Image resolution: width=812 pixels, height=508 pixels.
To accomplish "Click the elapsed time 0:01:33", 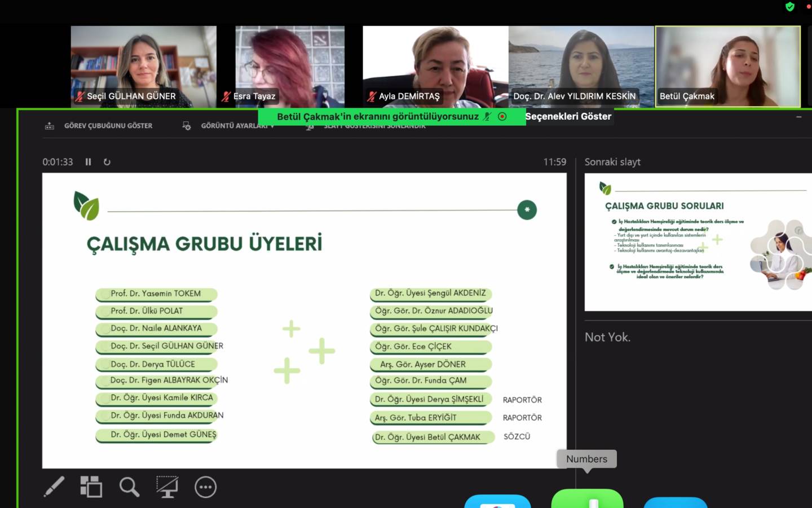I will (58, 162).
